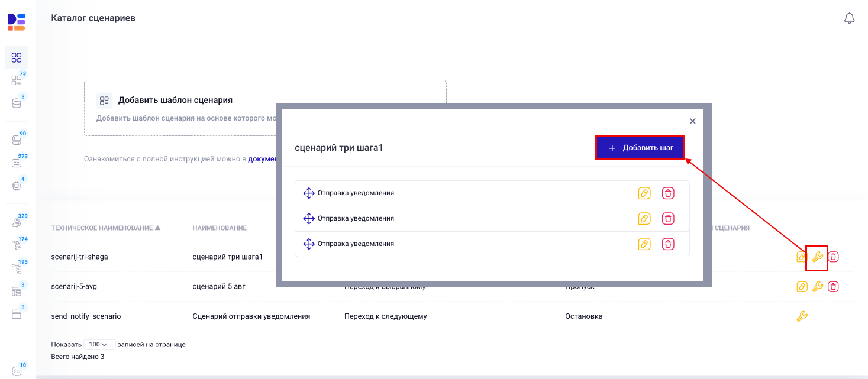Edit scenarij-5-avg scenario with pencil icon
The height and width of the screenshot is (379, 868).
(802, 287)
